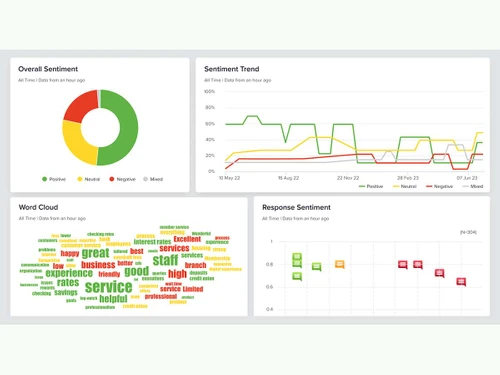Screen dimensions: 500x375
Task: Toggle the Neutral series in Sentiment Trend legend
Action: [x=405, y=186]
